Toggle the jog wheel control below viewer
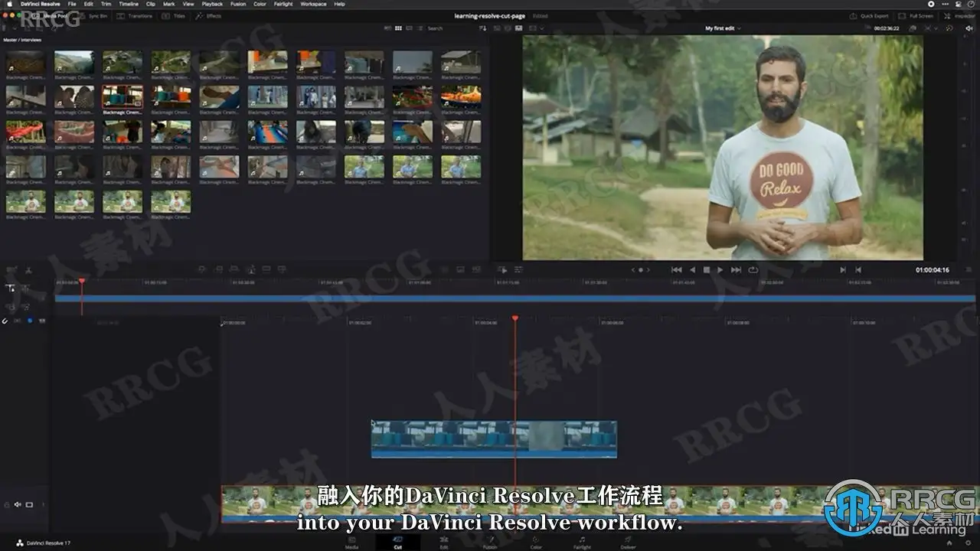This screenshot has height=551, width=980. pos(641,269)
